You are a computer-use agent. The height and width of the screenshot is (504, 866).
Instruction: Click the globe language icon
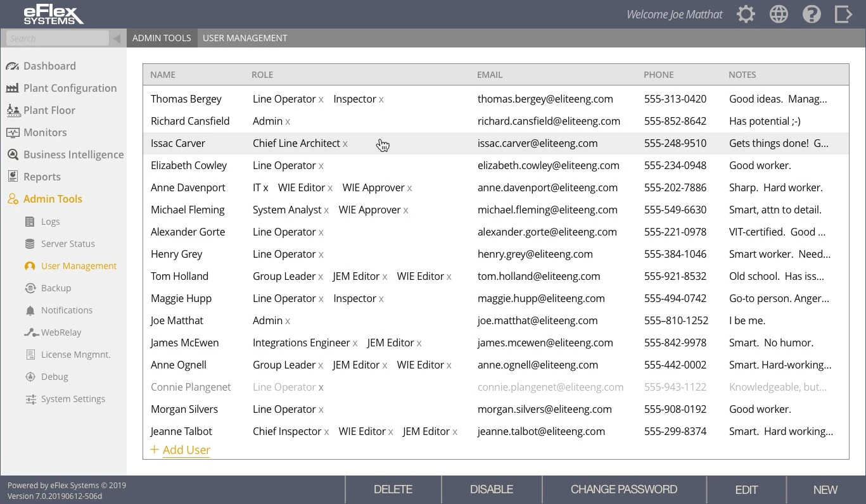(779, 15)
